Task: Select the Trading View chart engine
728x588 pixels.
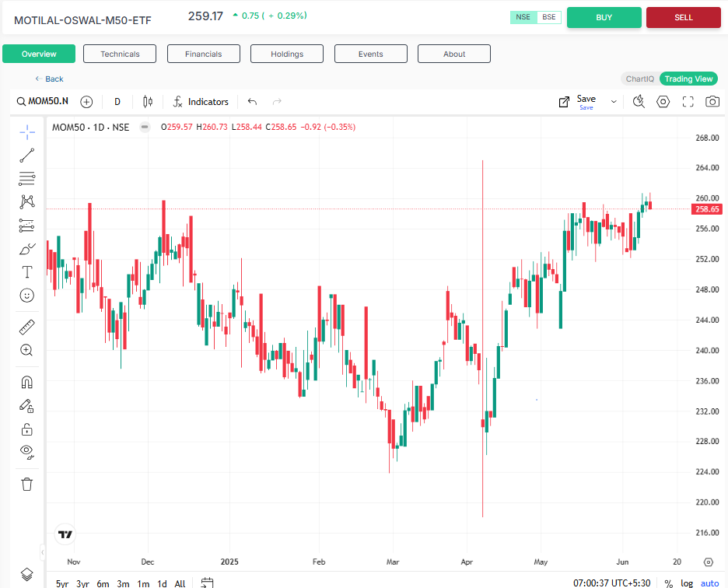Action: tap(688, 79)
